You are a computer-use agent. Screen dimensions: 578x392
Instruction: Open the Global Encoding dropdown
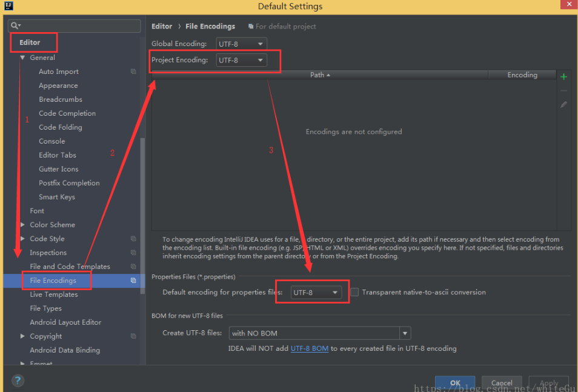tap(241, 44)
